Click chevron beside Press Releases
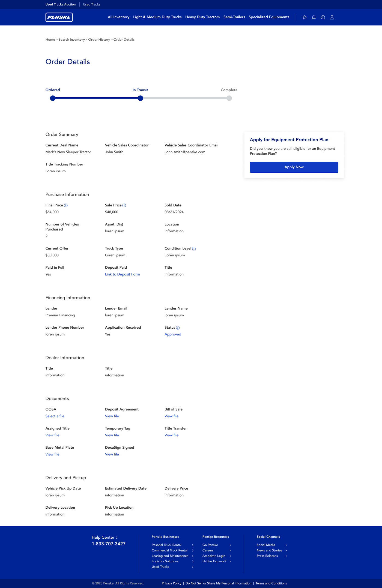This screenshot has height=588, width=382. 286,556
